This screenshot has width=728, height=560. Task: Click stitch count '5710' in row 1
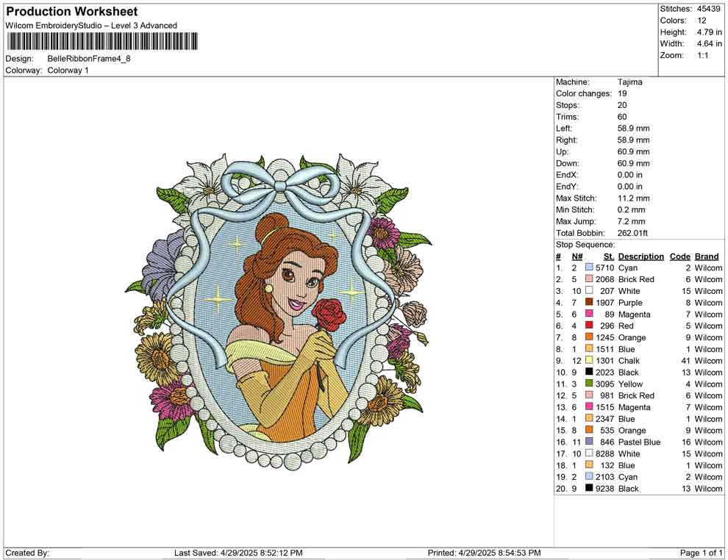pos(605,268)
